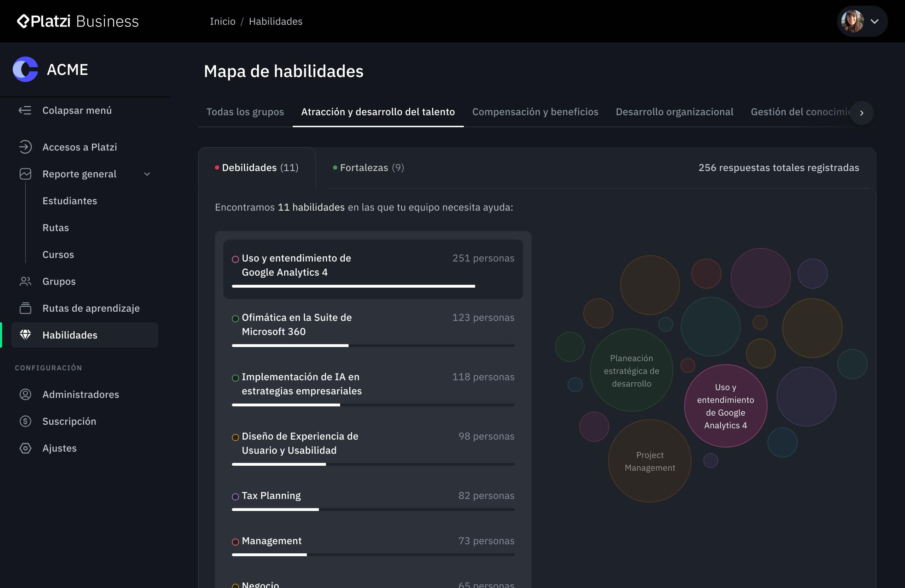Viewport: 905px width, 588px height.
Task: Click the Rutas de aprendizaje stack icon
Action: pos(25,308)
